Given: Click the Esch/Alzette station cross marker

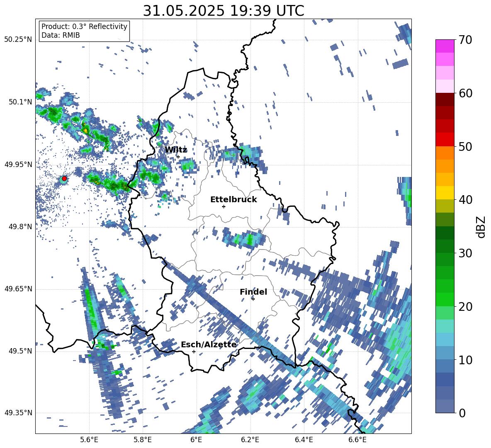Looking at the screenshot, I should click(x=194, y=351).
